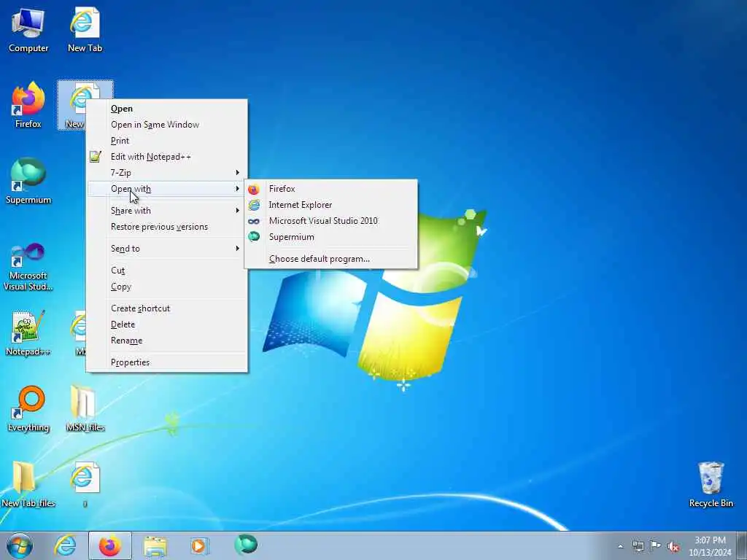Select the MSN_files folder on desktop

click(x=85, y=408)
